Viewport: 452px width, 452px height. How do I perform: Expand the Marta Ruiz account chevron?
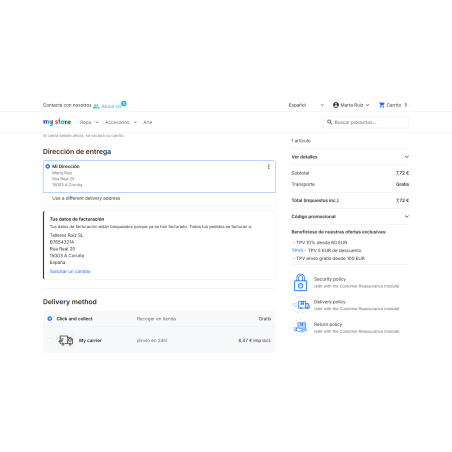point(368,105)
